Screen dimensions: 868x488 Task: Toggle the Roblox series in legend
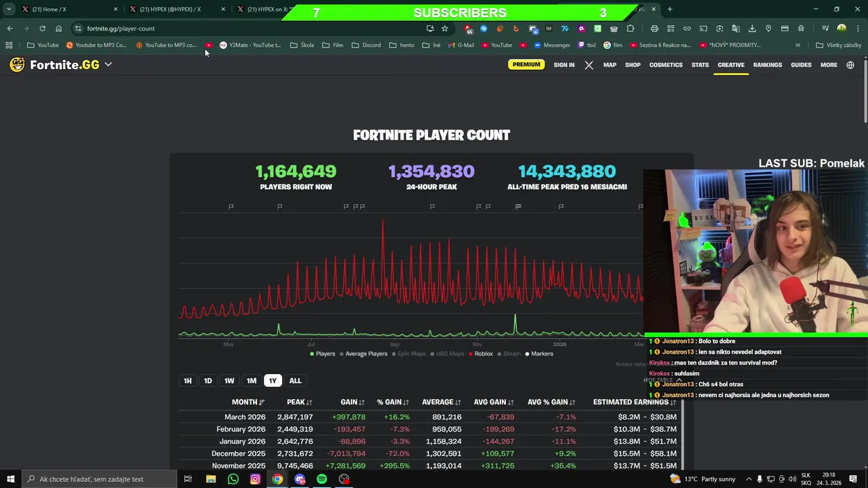coord(481,354)
